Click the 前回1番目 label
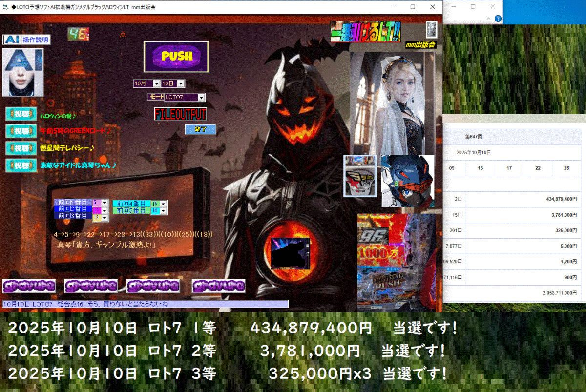586x392 pixels. coord(72,202)
